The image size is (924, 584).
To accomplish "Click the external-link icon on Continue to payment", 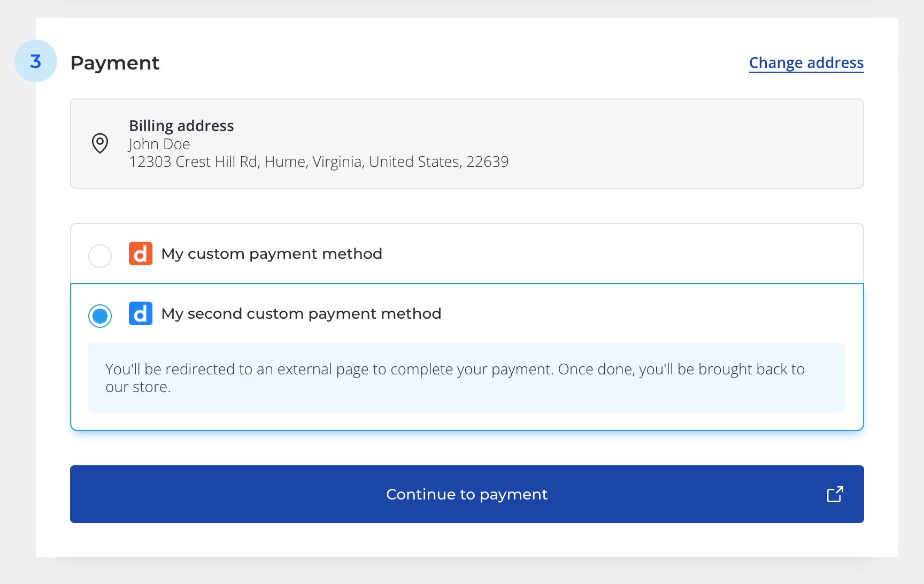I will click(x=835, y=494).
